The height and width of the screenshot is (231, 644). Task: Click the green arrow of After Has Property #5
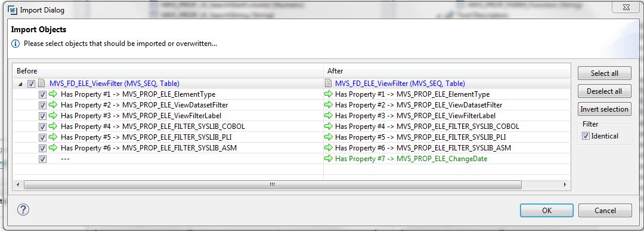(329, 137)
